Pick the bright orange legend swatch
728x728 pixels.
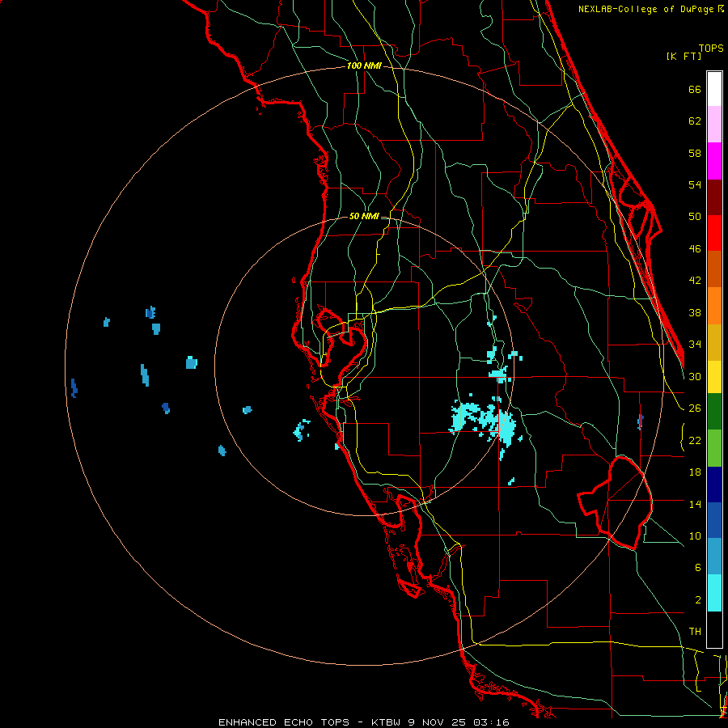(714, 306)
